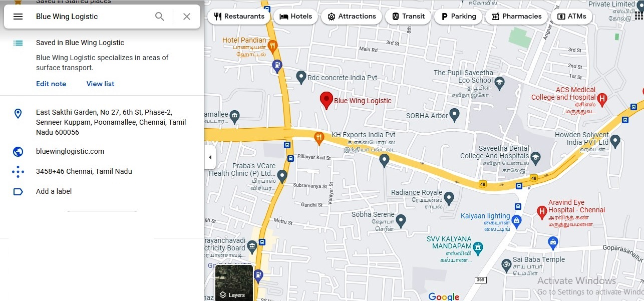Select the Restaurants category chip
This screenshot has height=301, width=644.
pyautogui.click(x=239, y=17)
